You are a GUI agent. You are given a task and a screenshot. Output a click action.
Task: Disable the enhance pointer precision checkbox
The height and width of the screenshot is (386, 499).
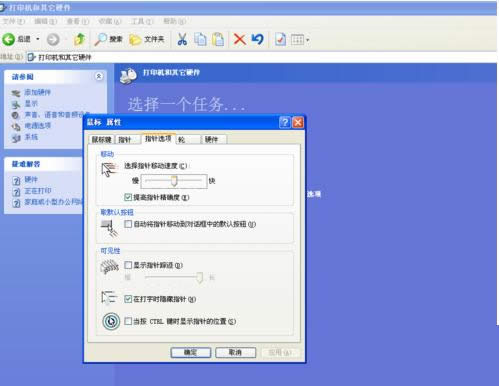tap(128, 197)
